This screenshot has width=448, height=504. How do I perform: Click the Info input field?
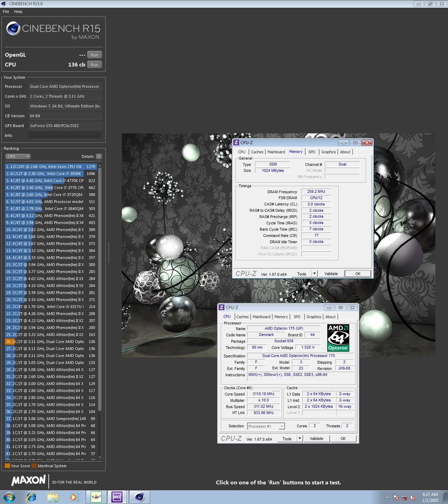pos(65,135)
